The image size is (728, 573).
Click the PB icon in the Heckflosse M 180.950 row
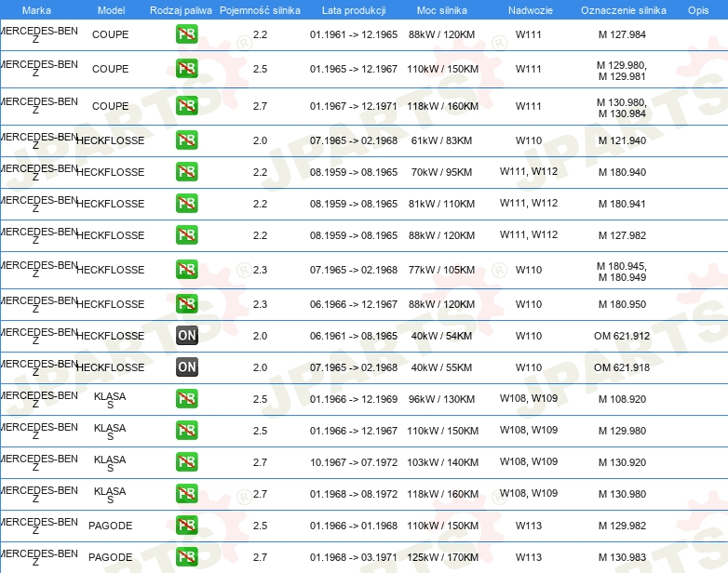pos(187,304)
